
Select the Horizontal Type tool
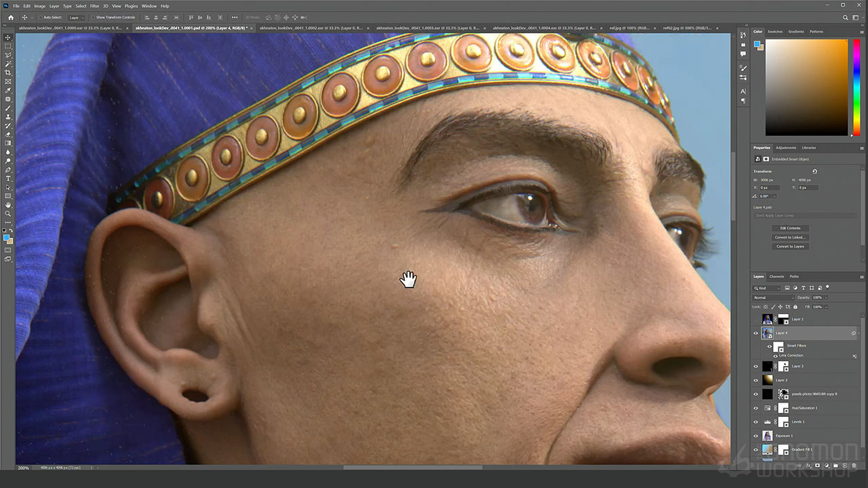pos(8,178)
